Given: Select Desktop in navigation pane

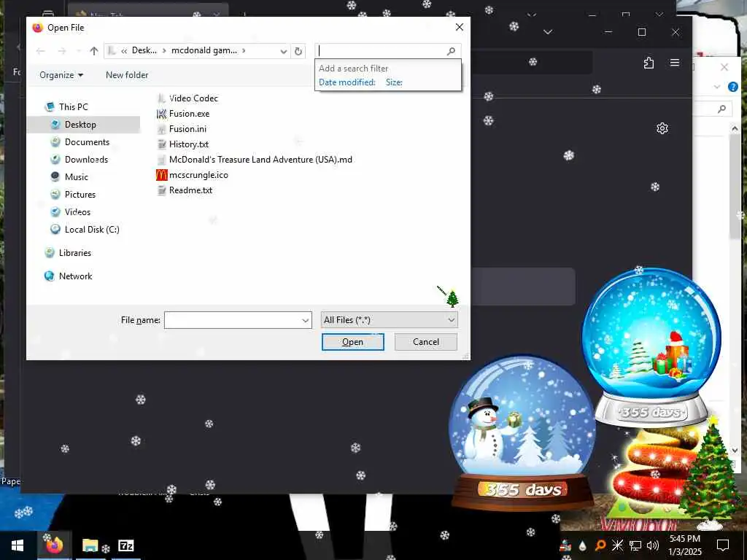Looking at the screenshot, I should point(80,124).
